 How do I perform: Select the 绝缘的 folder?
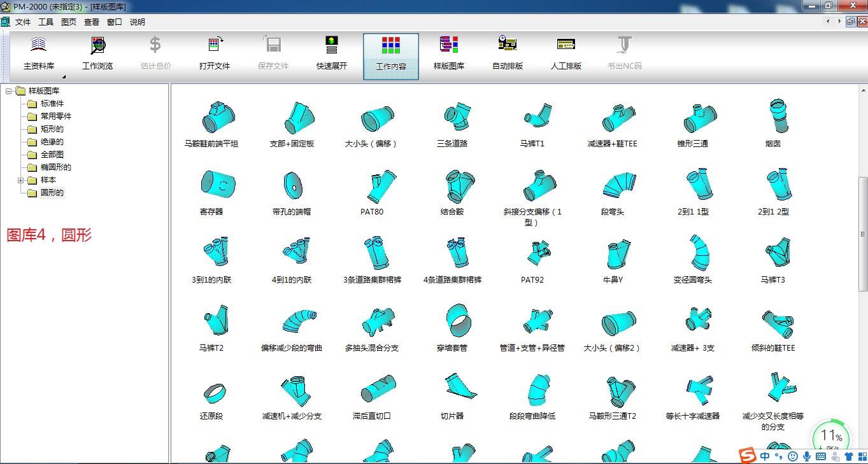pyautogui.click(x=45, y=142)
